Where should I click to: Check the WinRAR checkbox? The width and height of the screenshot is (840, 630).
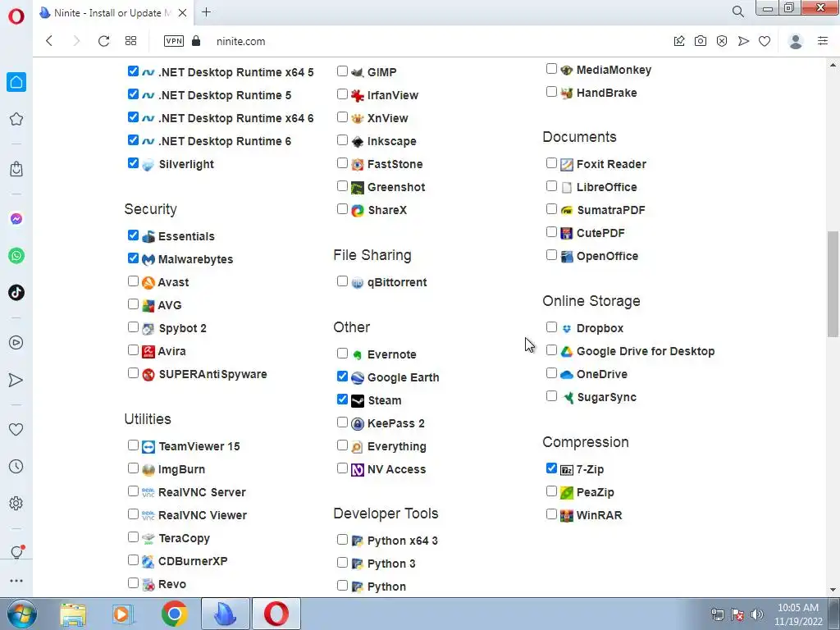(x=551, y=514)
